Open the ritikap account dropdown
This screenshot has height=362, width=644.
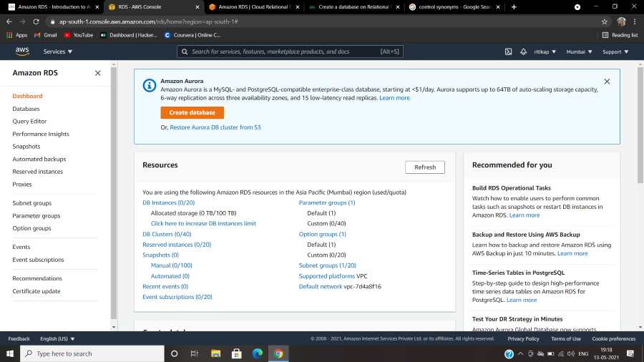(545, 52)
